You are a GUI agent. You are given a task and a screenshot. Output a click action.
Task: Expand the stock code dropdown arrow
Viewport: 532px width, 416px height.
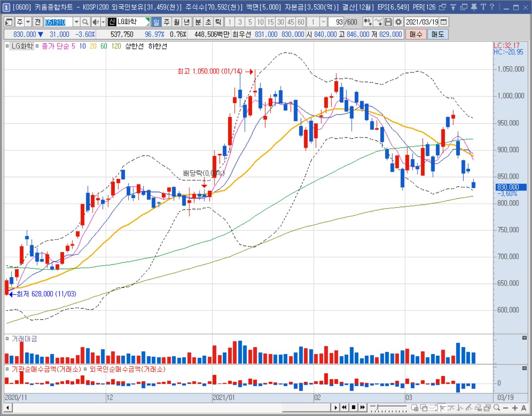(x=76, y=22)
